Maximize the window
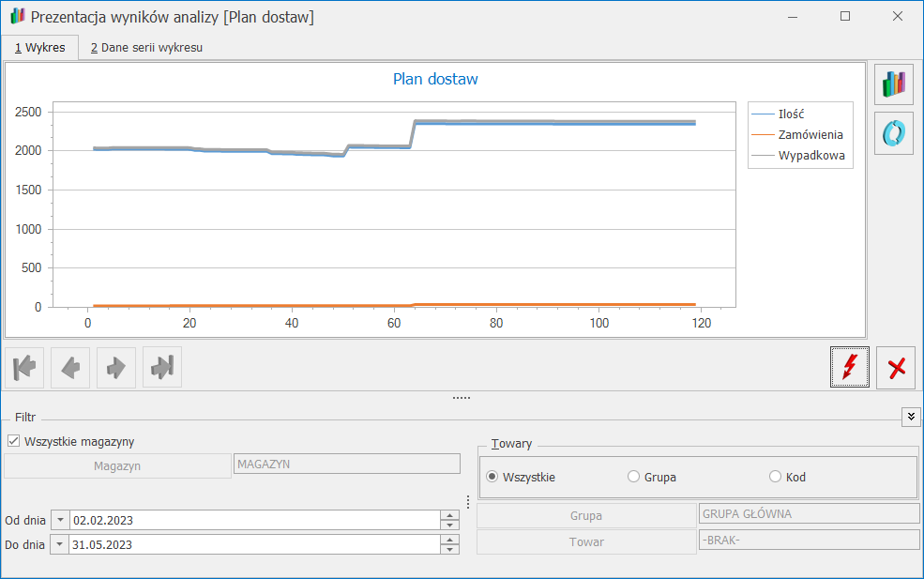 845,16
